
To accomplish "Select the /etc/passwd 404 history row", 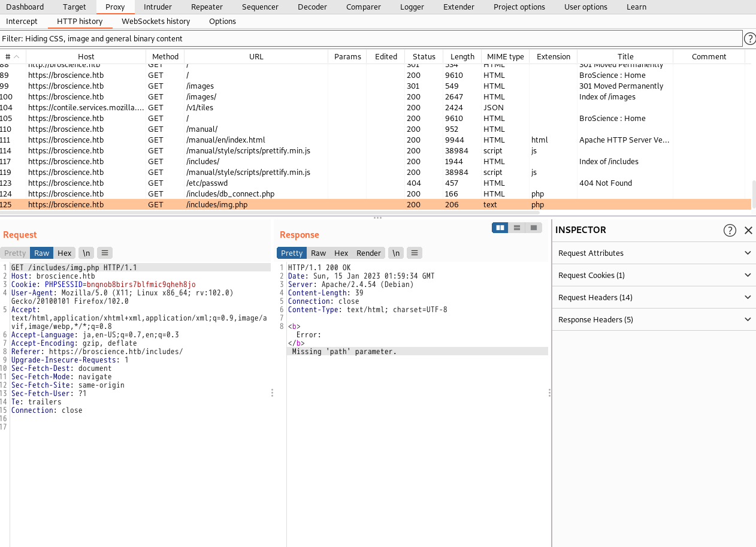I will tap(376, 183).
